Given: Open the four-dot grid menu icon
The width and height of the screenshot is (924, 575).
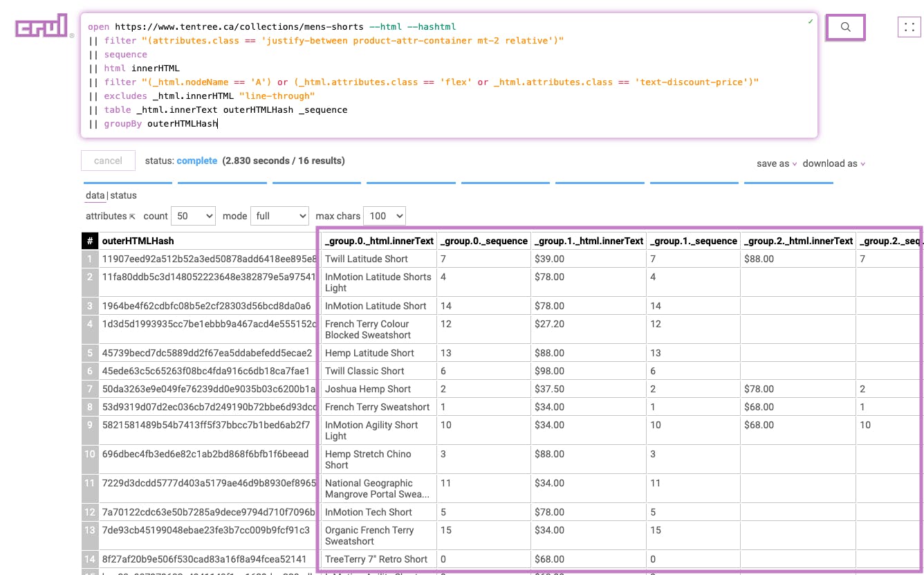Looking at the screenshot, I should pos(909,28).
